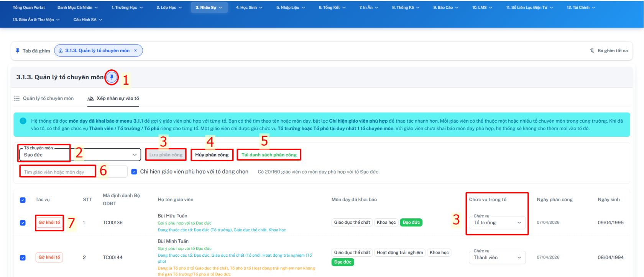Click the birth date 08/04/1994
644x277 pixels.
coord(611,257)
